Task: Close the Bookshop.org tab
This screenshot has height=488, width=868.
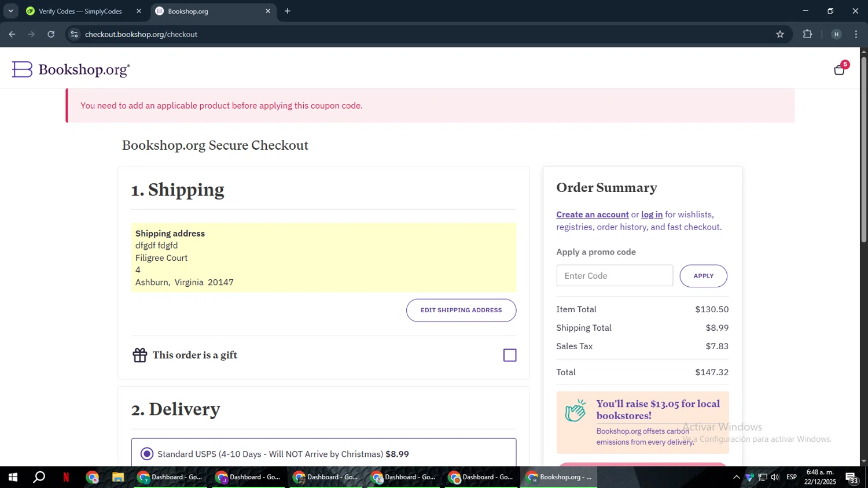Action: pos(268,11)
